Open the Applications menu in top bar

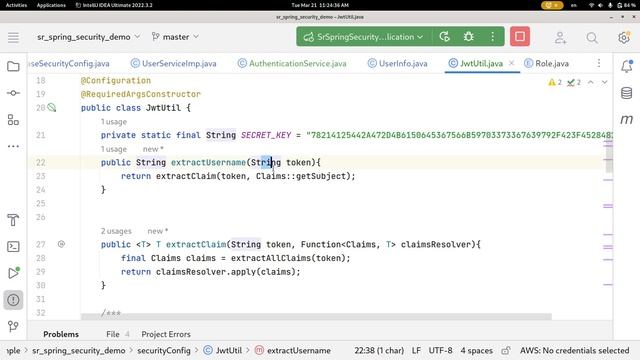pos(51,5)
